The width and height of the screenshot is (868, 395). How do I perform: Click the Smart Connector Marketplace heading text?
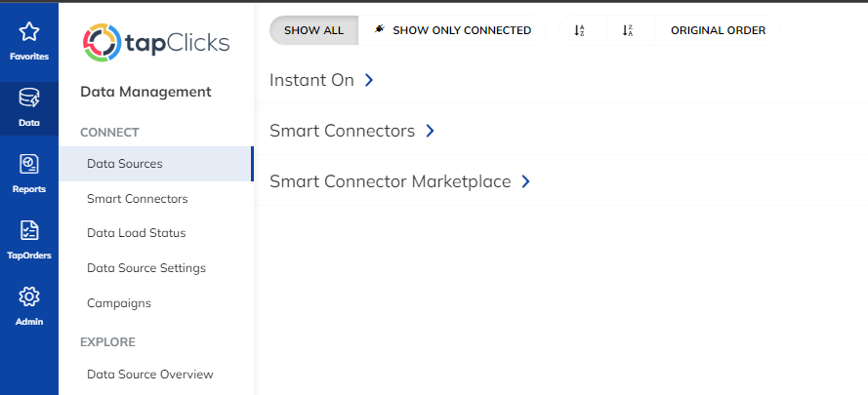(x=391, y=181)
